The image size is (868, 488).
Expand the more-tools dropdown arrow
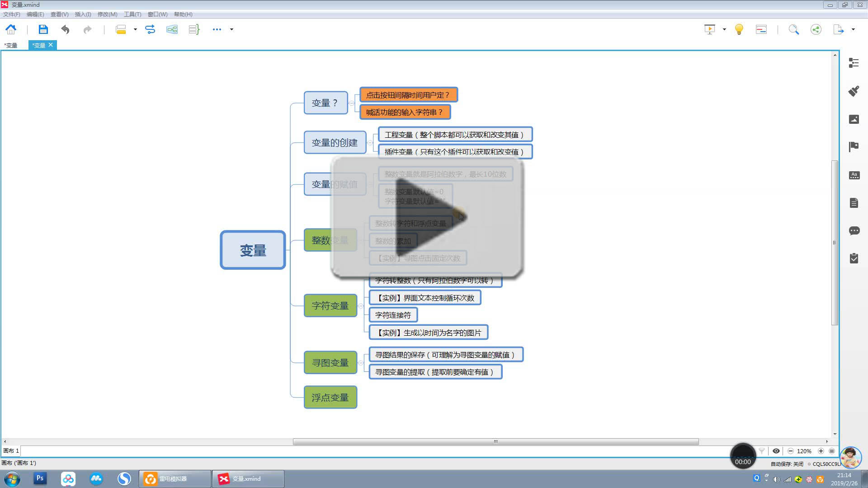(231, 29)
